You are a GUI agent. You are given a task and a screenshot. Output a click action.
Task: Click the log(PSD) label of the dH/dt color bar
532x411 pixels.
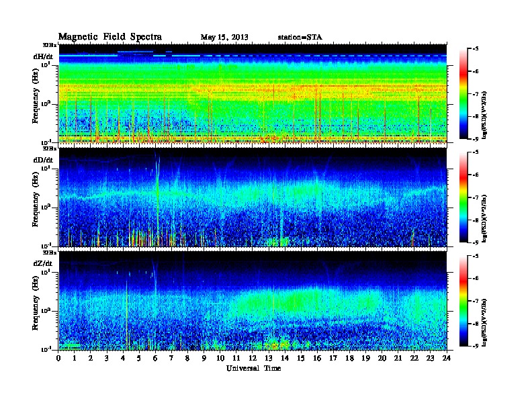pos(484,115)
